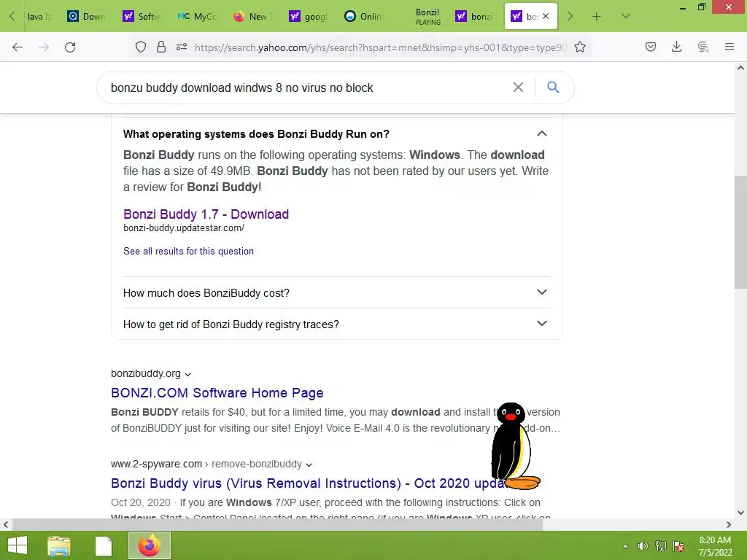747x560 pixels.
Task: Click vertical scrollbar thumb
Action: [740, 232]
